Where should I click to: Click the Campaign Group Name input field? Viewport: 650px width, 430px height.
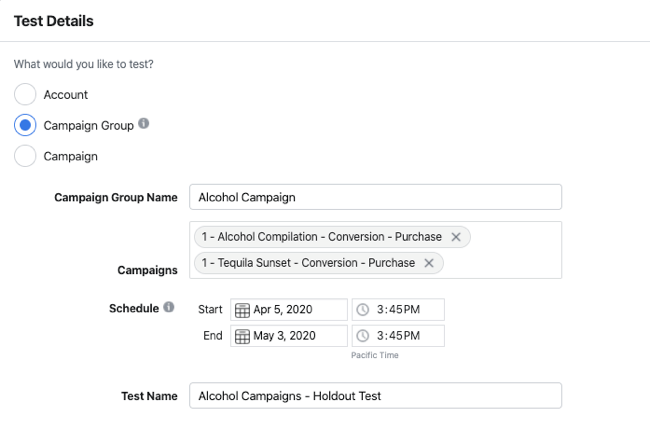[375, 197]
